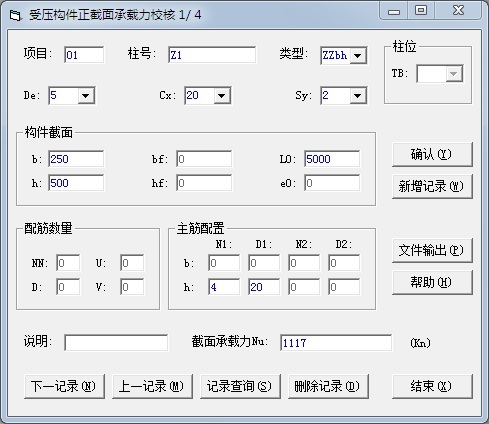Minimize the window

[x=394, y=11]
